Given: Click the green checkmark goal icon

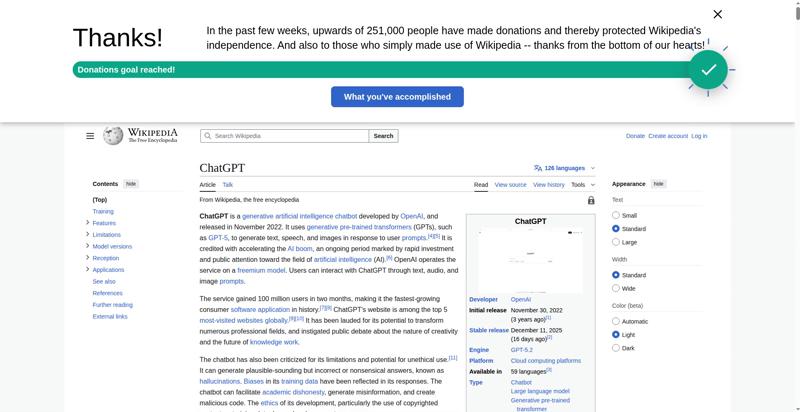Looking at the screenshot, I should (708, 69).
